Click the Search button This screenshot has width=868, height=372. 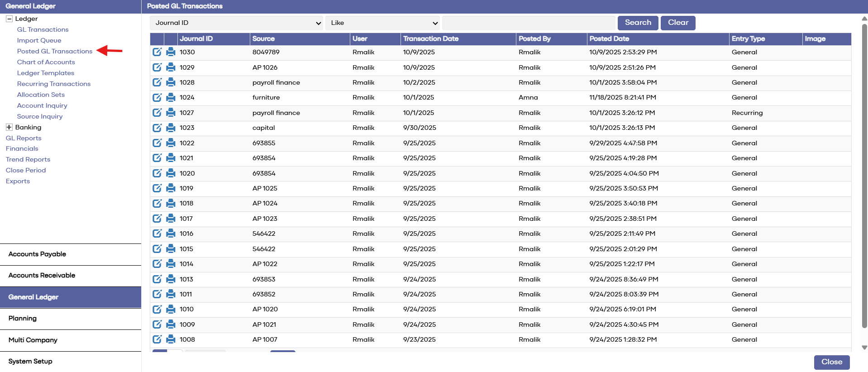pos(638,23)
